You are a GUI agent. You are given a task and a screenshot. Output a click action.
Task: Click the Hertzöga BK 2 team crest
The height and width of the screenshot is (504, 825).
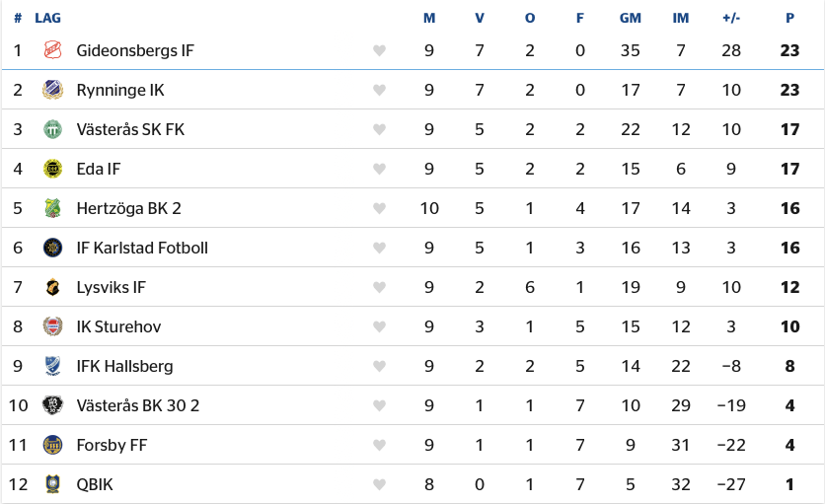(52, 208)
